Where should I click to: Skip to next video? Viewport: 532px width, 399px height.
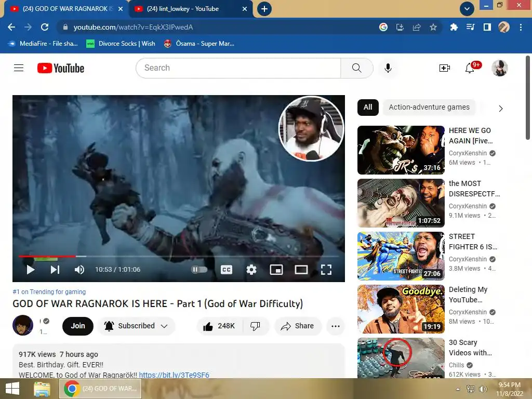coord(55,270)
